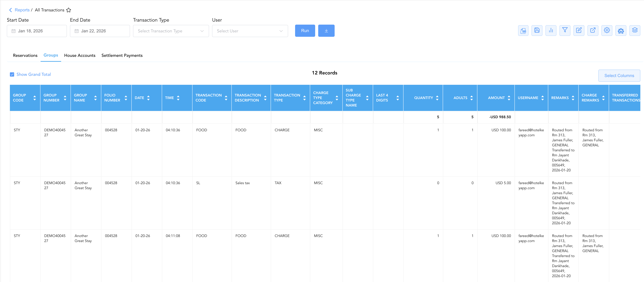The width and height of the screenshot is (644, 282).
Task: Open the filter funnel icon
Action: point(565,31)
